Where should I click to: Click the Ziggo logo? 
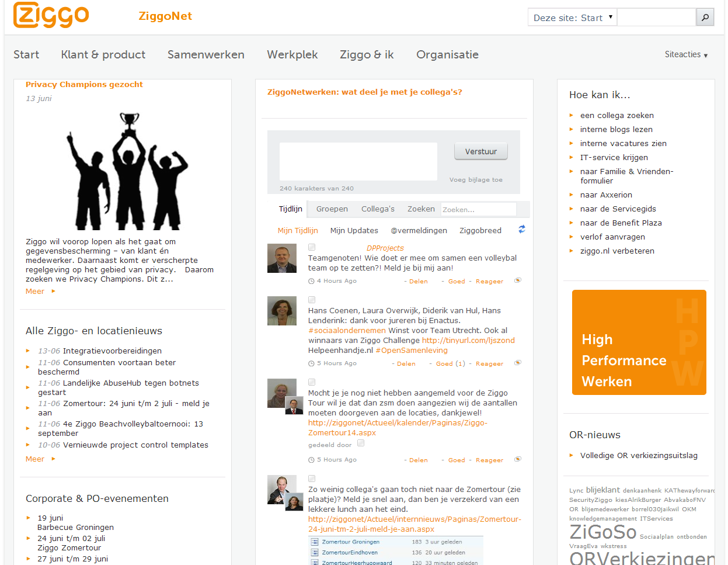(x=51, y=15)
